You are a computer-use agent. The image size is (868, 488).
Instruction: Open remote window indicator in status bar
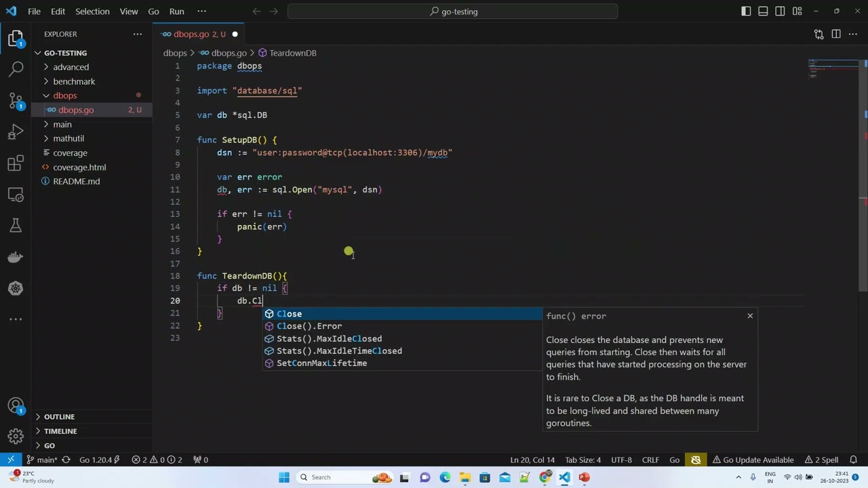tap(11, 460)
